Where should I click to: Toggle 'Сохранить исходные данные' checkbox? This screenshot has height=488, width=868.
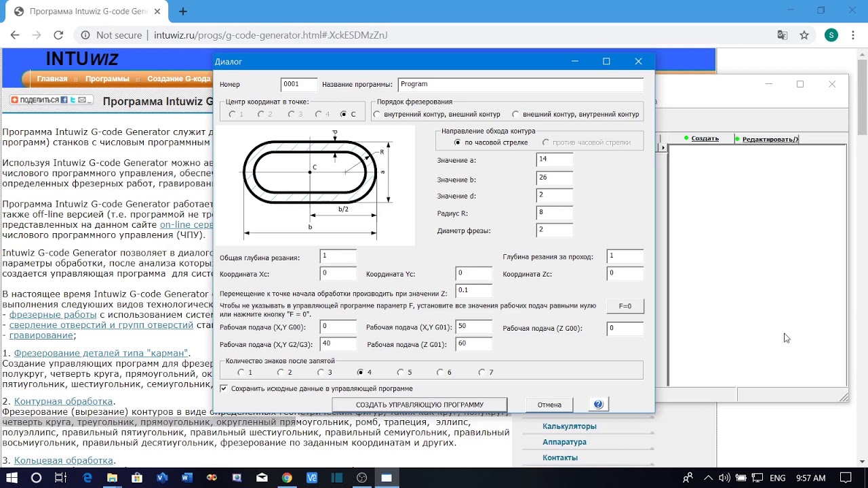(x=224, y=388)
